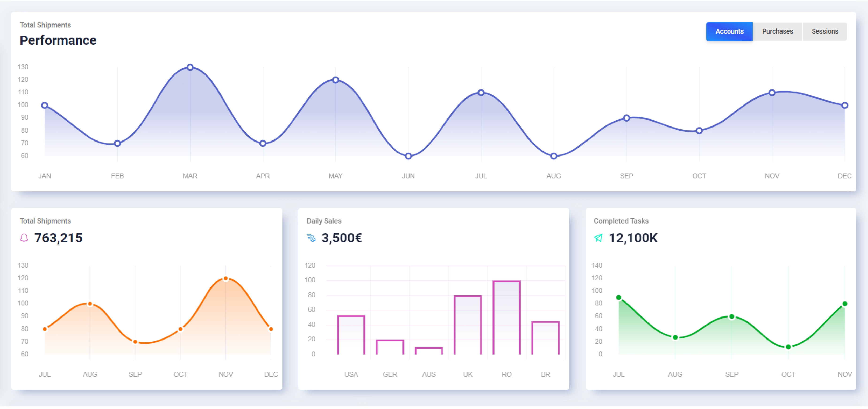Click the Performance heading text
The image size is (868, 409).
tap(58, 40)
